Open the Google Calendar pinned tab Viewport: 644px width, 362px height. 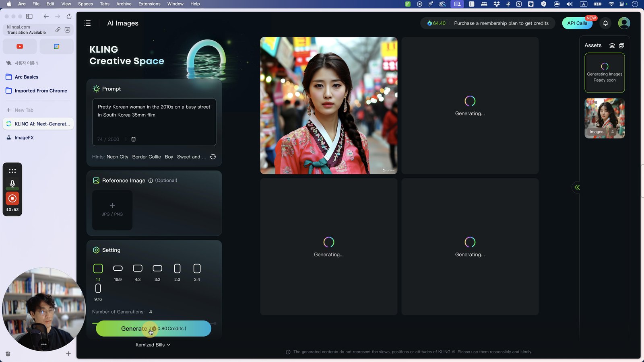coord(57,47)
